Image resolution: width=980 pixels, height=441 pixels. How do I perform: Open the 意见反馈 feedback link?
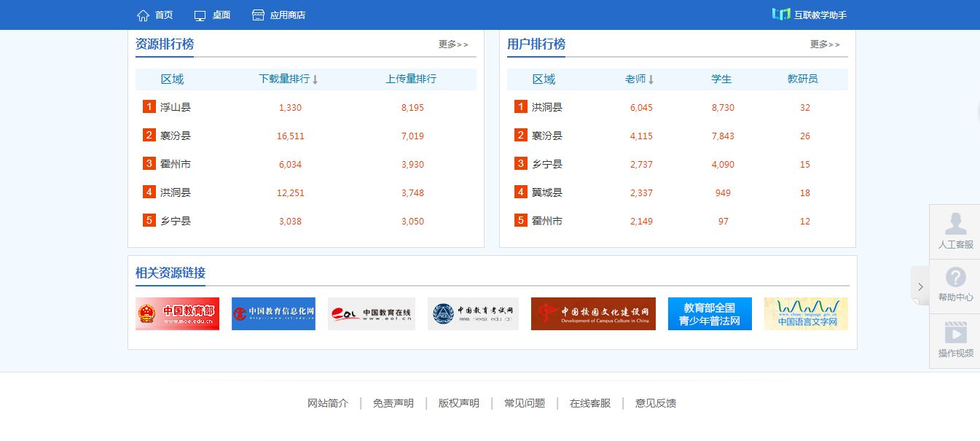pos(654,403)
